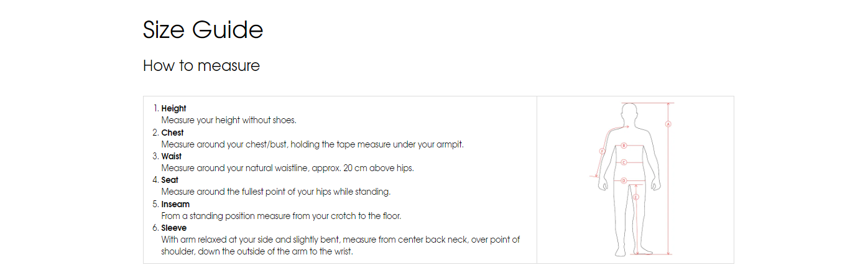This screenshot has width=868, height=280.
Task: Select the Seat list item title
Action: pos(170,180)
